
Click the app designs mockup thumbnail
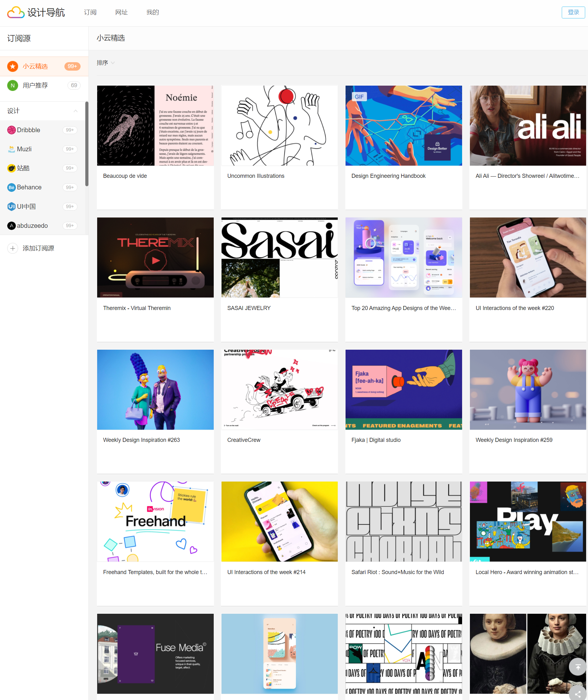coord(404,257)
